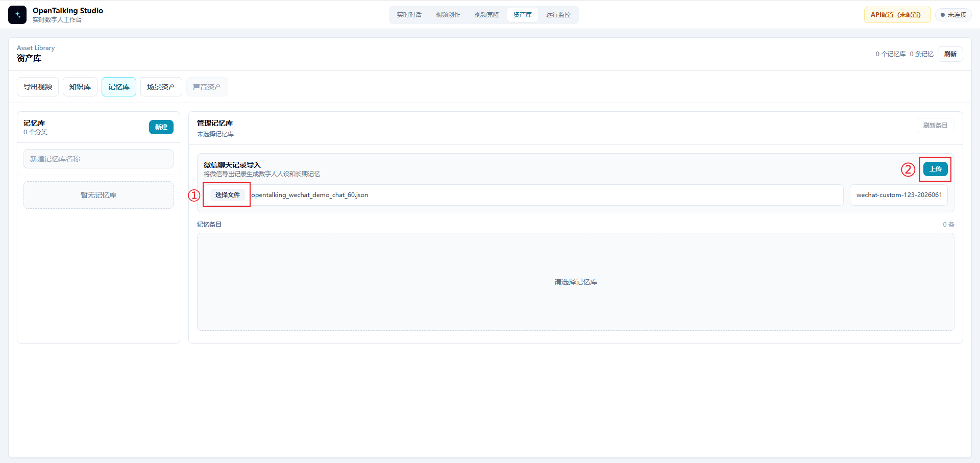Click the 上传 upload button
The width and height of the screenshot is (980, 463).
pos(936,169)
